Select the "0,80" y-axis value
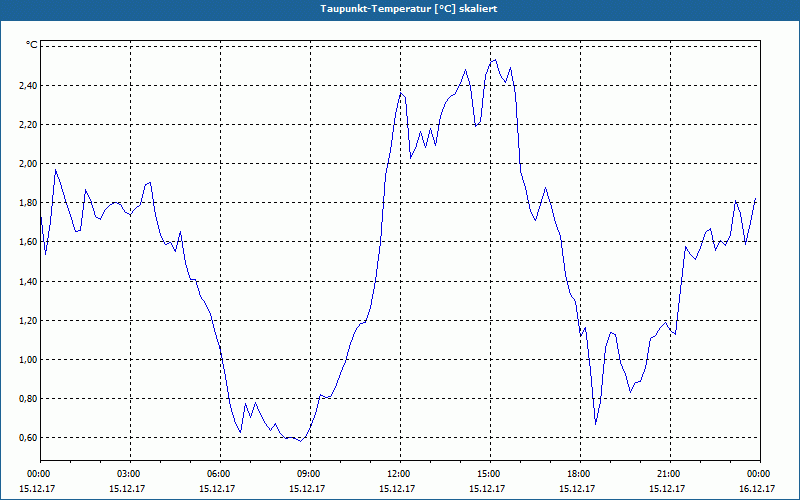Image resolution: width=800 pixels, height=500 pixels. [28, 398]
